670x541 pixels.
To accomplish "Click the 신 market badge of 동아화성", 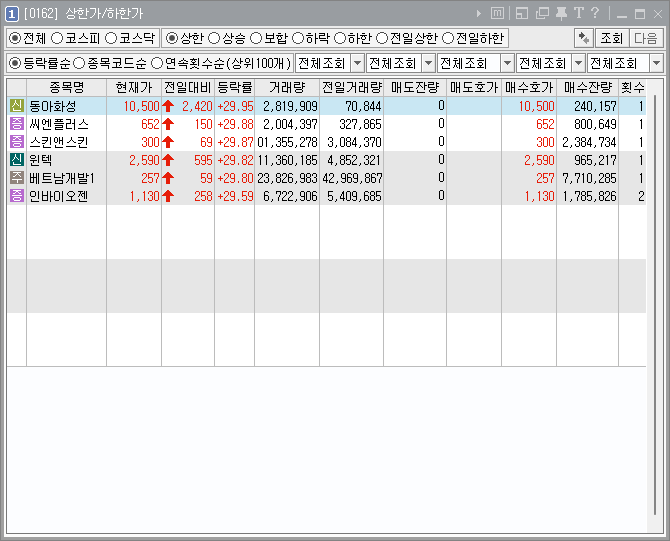I will (17, 106).
